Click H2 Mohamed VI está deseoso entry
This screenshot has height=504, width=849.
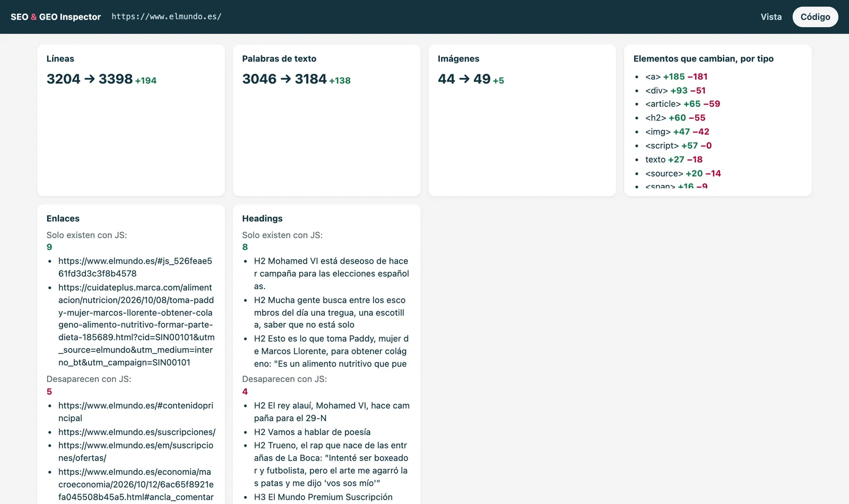coord(332,274)
